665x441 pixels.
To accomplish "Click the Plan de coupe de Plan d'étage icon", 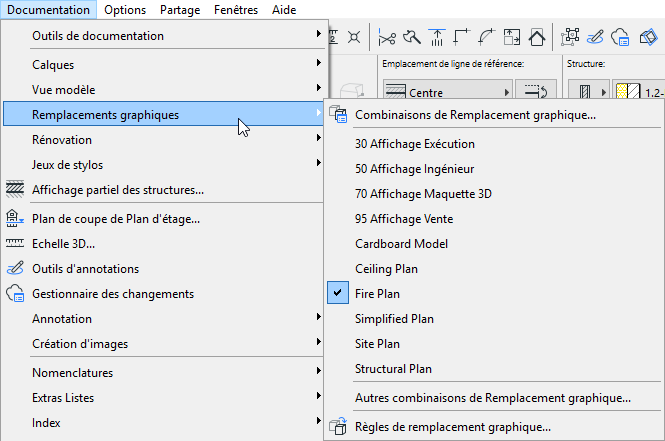I will click(x=15, y=219).
